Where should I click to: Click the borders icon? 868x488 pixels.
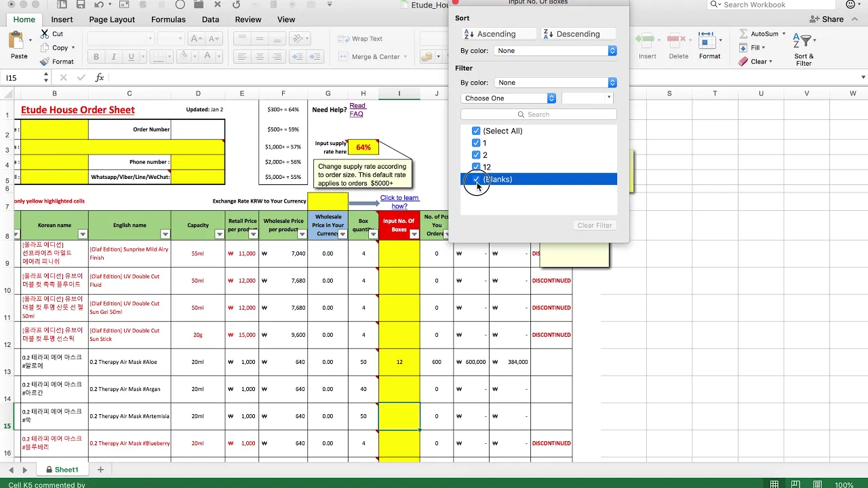(157, 57)
